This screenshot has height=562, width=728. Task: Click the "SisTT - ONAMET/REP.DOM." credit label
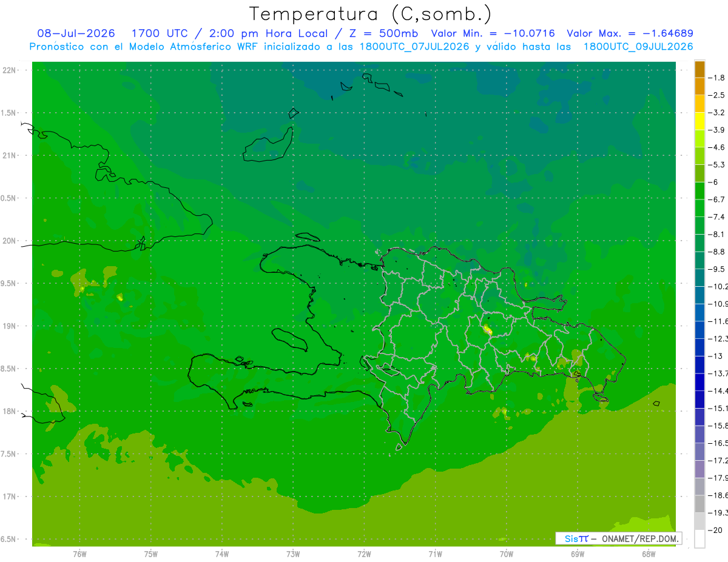tap(619, 538)
